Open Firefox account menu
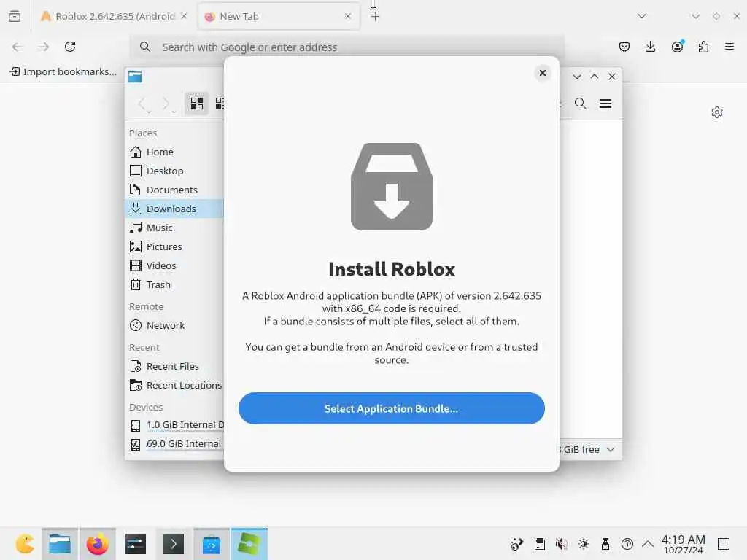The image size is (747, 560). pos(677,47)
